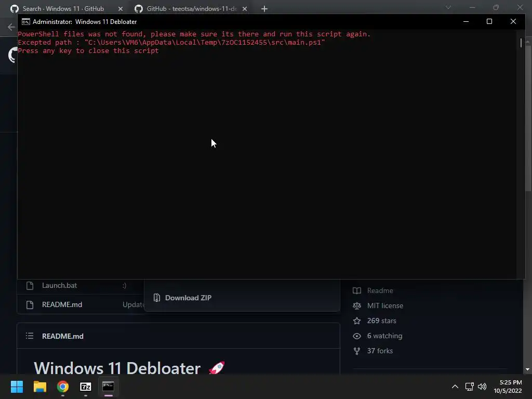Open the README table of contents
The width and height of the screenshot is (532, 399).
[x=30, y=336]
